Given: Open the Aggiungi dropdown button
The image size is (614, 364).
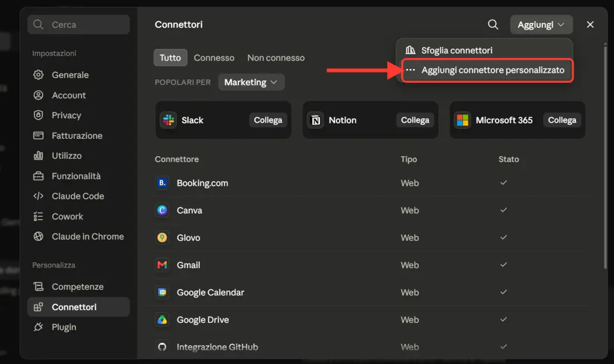Looking at the screenshot, I should [x=541, y=25].
